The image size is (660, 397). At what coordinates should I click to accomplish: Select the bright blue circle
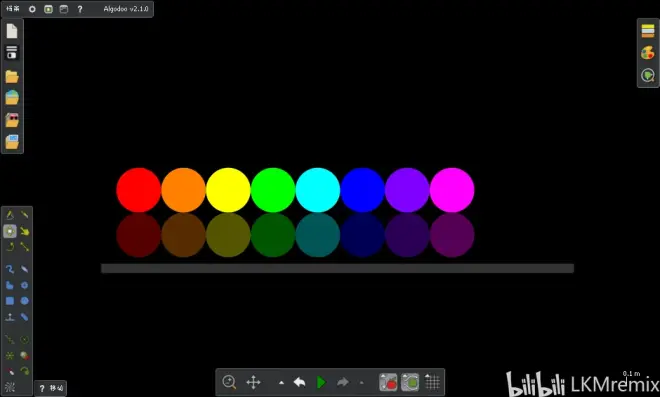pyautogui.click(x=362, y=190)
